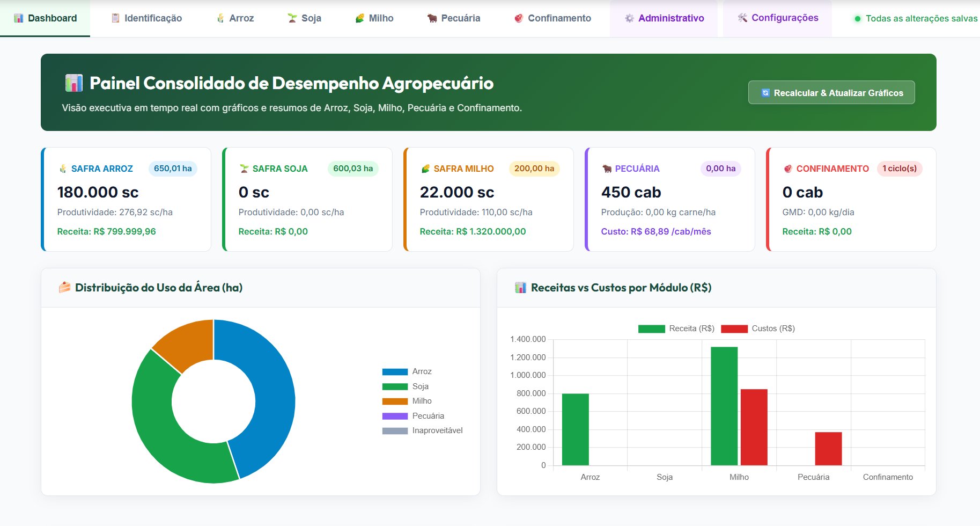Toggle Receita (R$) series in bar chart

tap(676, 328)
